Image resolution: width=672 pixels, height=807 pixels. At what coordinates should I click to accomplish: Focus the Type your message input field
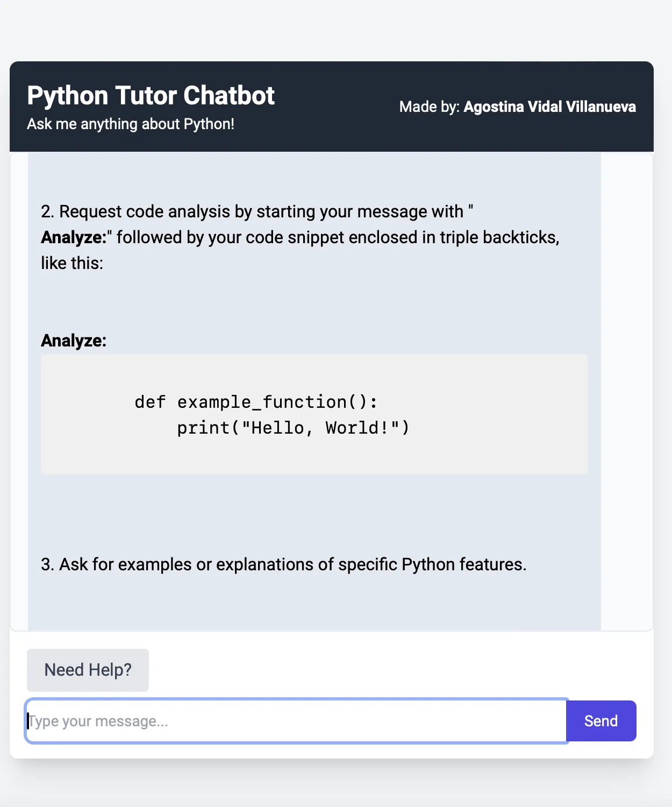(x=296, y=721)
